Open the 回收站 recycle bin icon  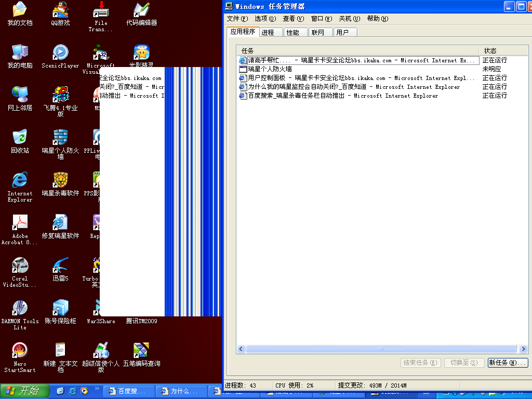(20, 141)
